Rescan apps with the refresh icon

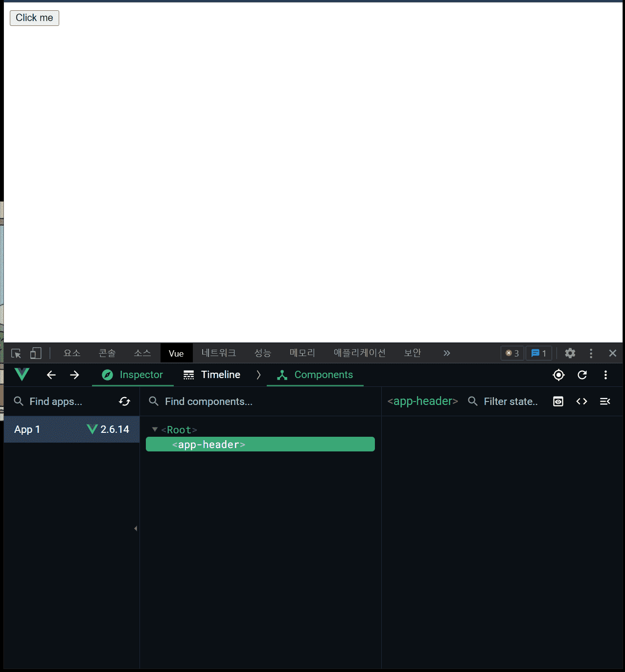(x=125, y=402)
